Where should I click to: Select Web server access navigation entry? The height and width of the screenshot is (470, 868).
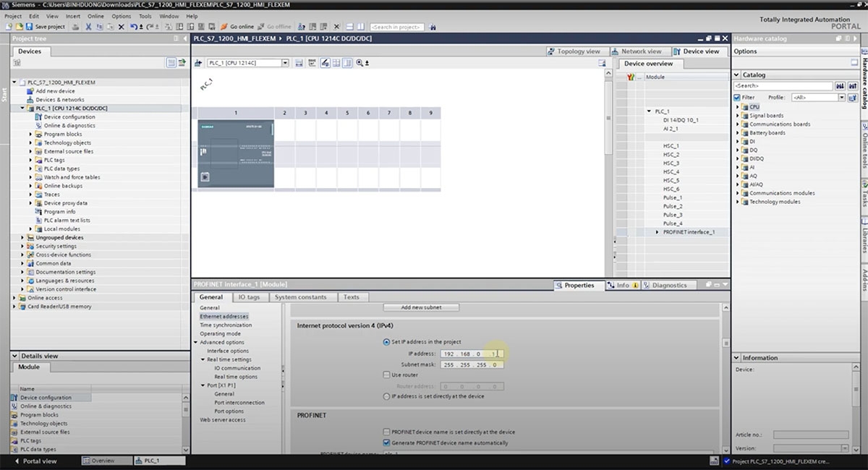click(x=223, y=420)
